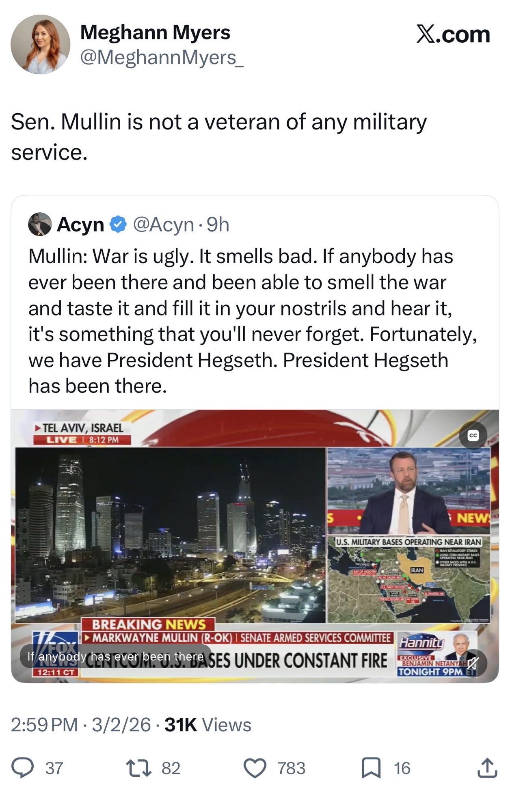This screenshot has width=510, height=812.
Task: Toggle closed captions on the video
Action: pos(473,436)
